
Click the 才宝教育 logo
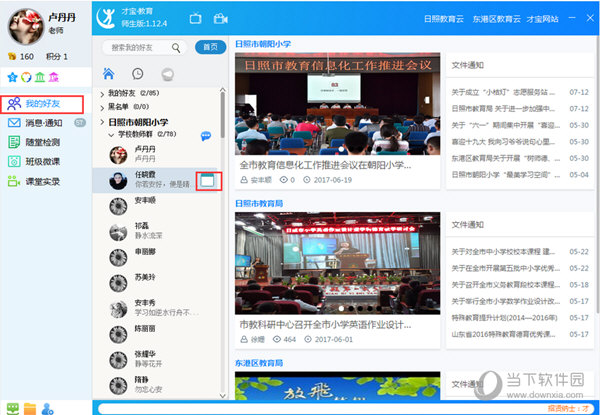point(106,18)
